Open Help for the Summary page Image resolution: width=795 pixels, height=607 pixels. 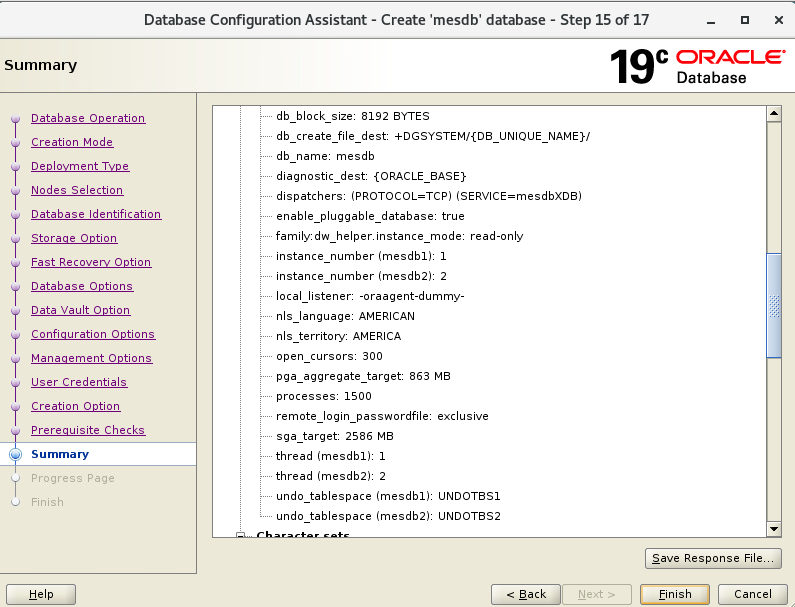[x=41, y=594]
